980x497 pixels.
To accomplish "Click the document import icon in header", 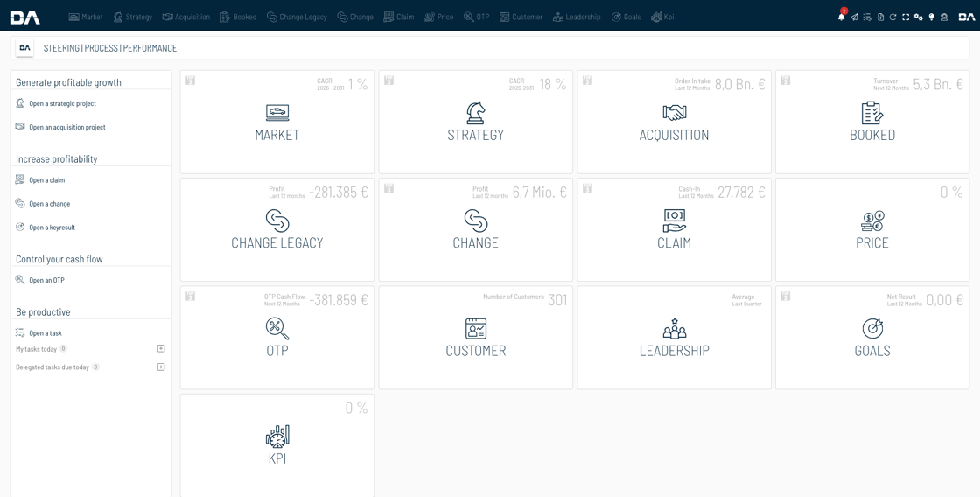I will 880,17.
